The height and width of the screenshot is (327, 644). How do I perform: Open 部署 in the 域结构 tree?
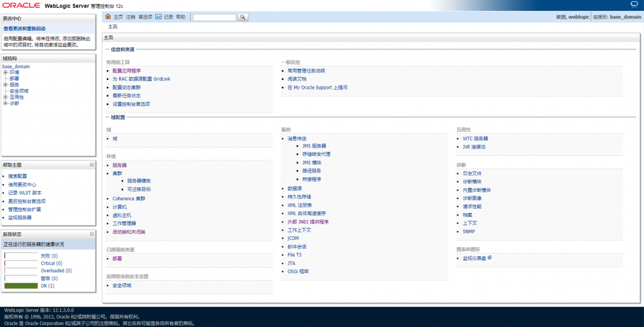pos(14,79)
